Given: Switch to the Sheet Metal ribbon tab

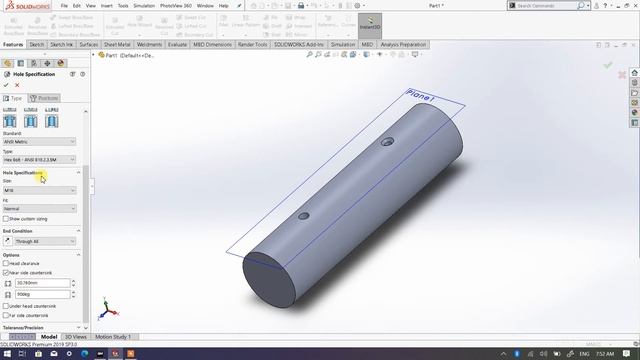Looking at the screenshot, I should [x=117, y=44].
